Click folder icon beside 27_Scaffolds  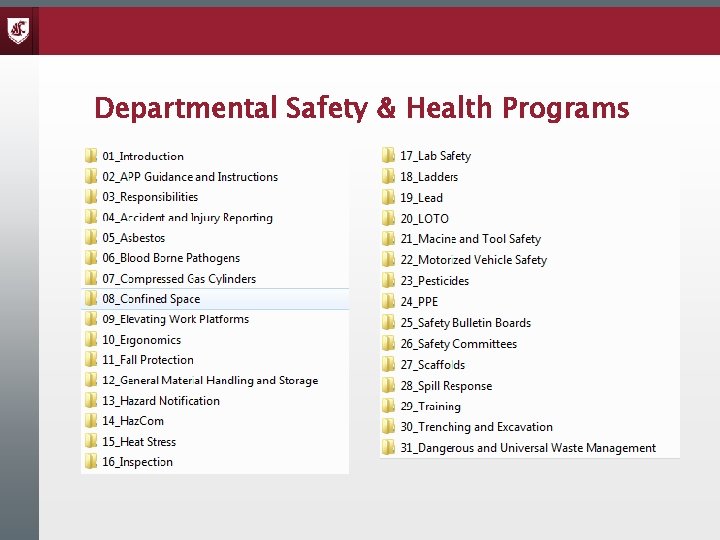click(388, 365)
